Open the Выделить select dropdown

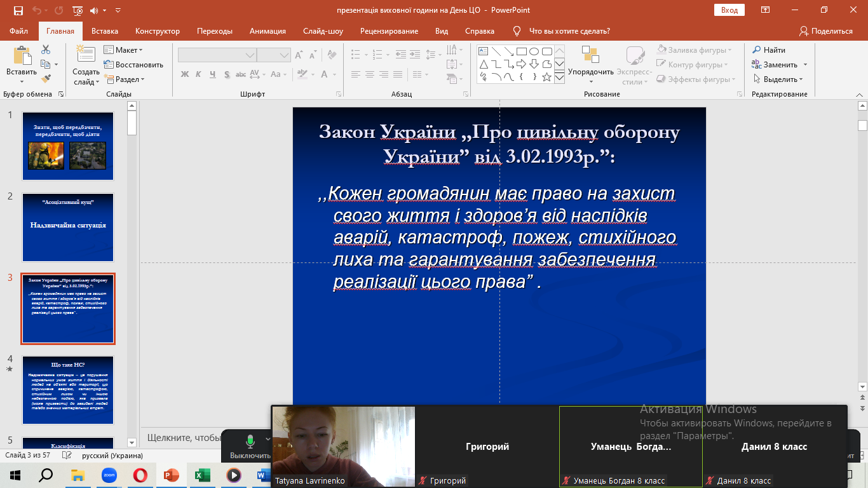[x=778, y=79]
